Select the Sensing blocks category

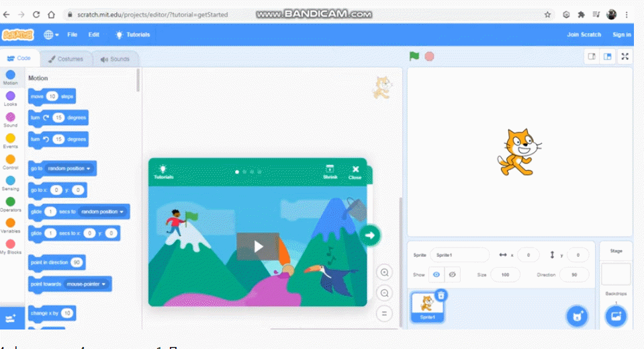coord(10,184)
